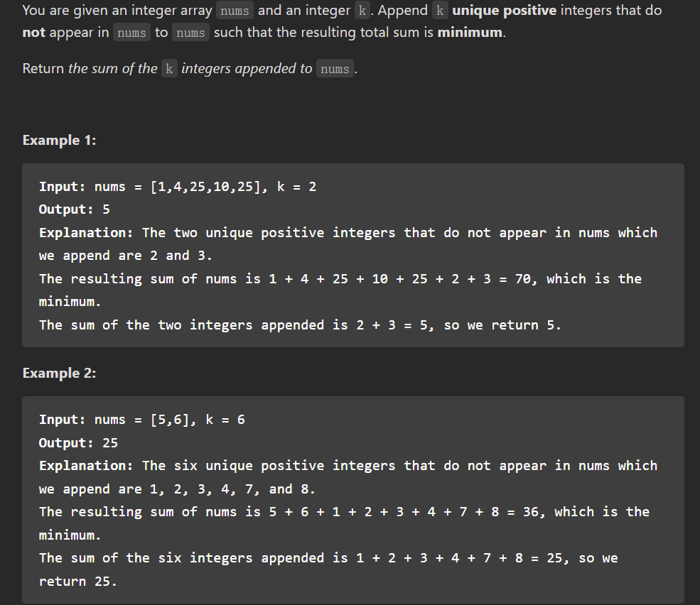
Task: Click the "Explanation:" label in Example 2
Action: coord(86,465)
